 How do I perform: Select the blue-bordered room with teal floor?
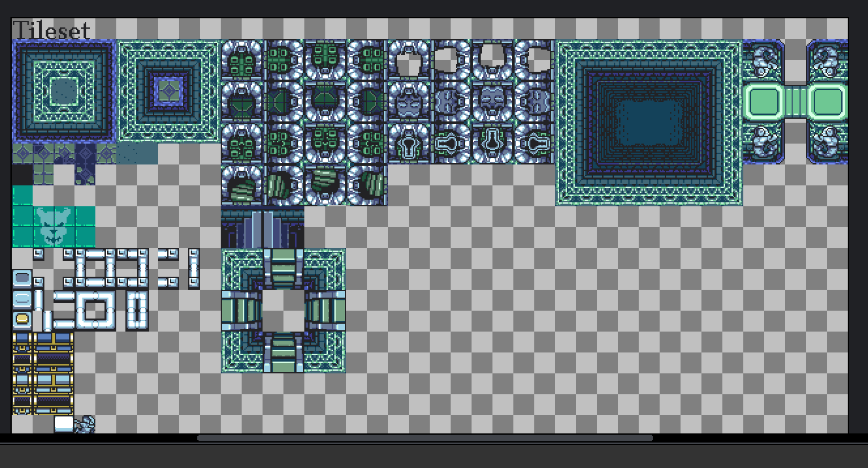[64, 91]
